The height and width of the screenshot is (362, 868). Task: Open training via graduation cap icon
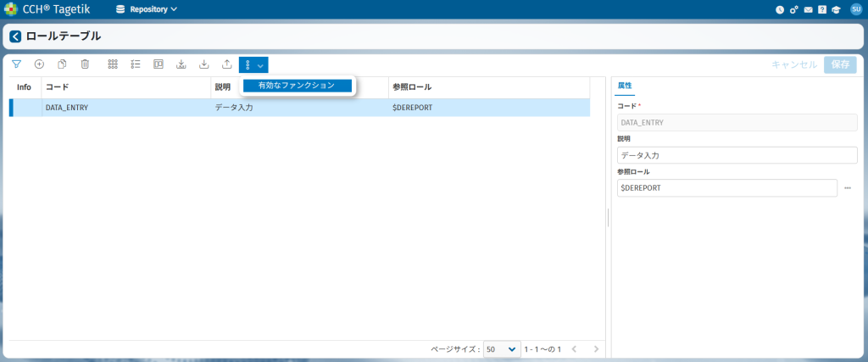(x=835, y=9)
